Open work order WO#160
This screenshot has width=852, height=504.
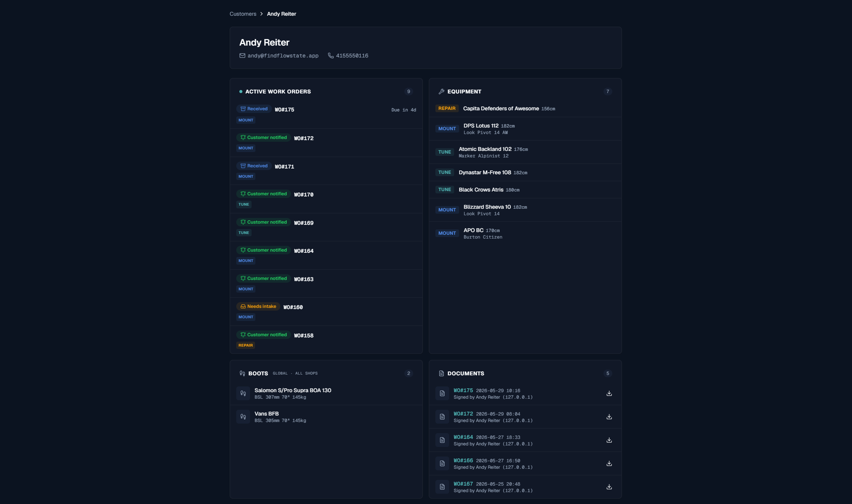pyautogui.click(x=326, y=312)
